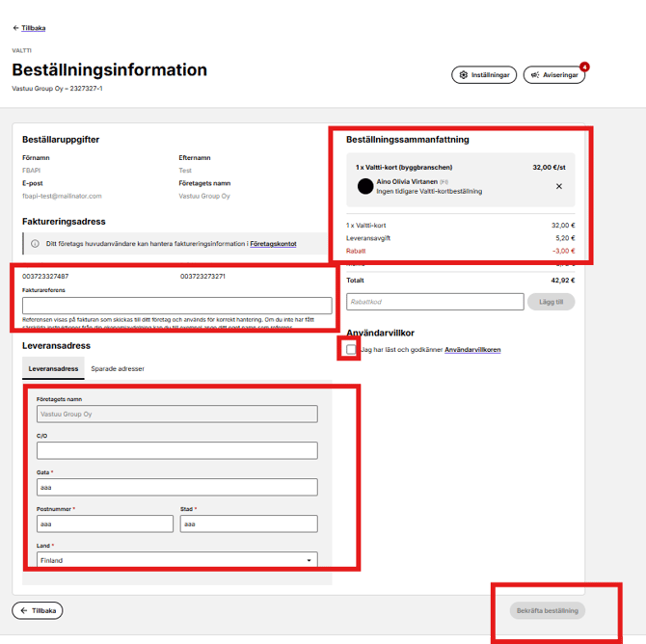This screenshot has height=644, width=646.
Task: Click the back arrow icon beside top Tillbaka
Action: [x=16, y=28]
